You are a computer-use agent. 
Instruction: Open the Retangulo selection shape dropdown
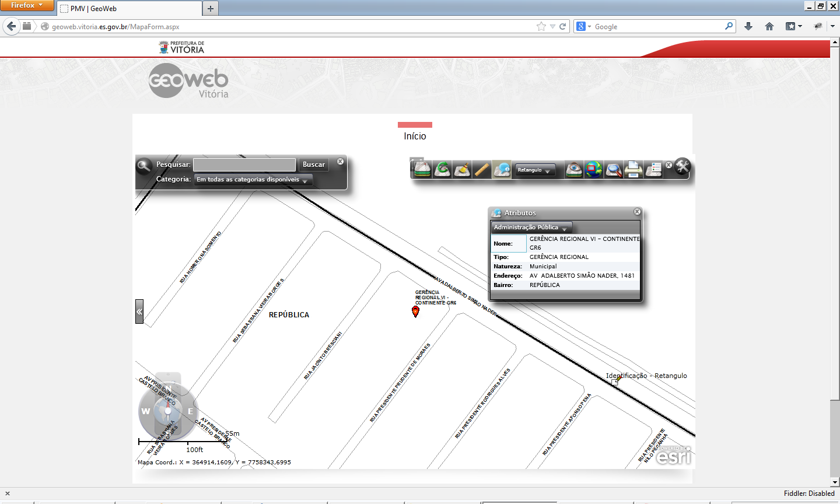point(535,170)
